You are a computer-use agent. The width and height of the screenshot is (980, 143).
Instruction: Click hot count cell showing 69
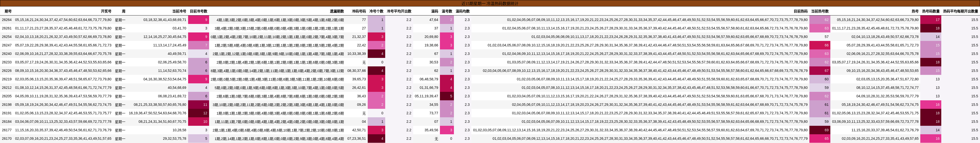tap(820, 130)
